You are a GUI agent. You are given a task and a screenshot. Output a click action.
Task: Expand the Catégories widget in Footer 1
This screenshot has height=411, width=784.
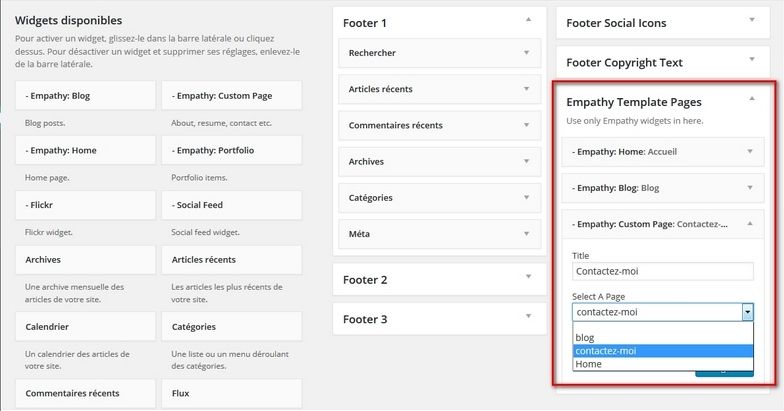[x=526, y=197]
